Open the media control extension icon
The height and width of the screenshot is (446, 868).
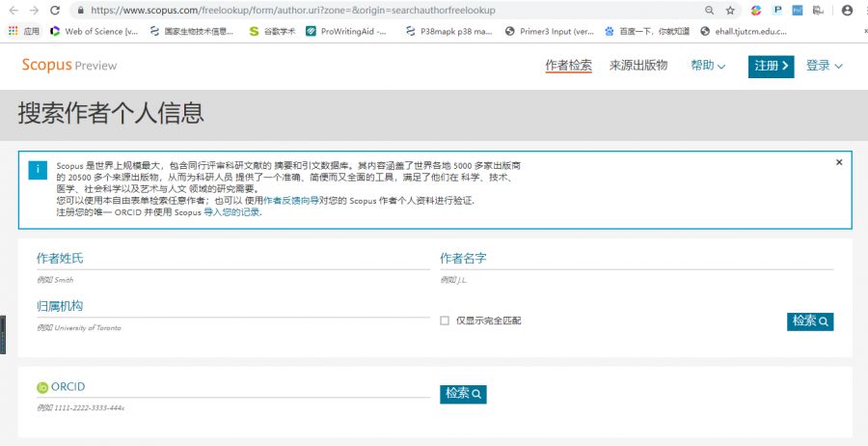(818, 10)
